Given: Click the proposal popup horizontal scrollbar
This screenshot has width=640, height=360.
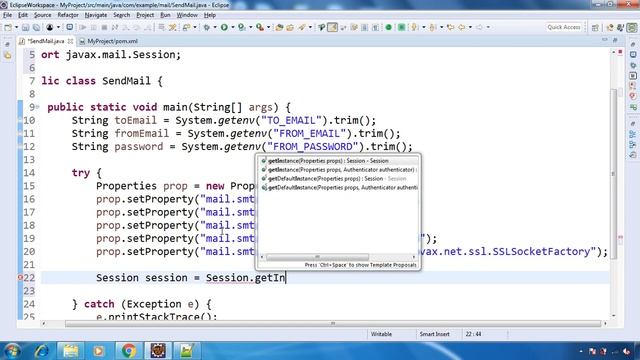Looking at the screenshot, I should pyautogui.click(x=318, y=257).
